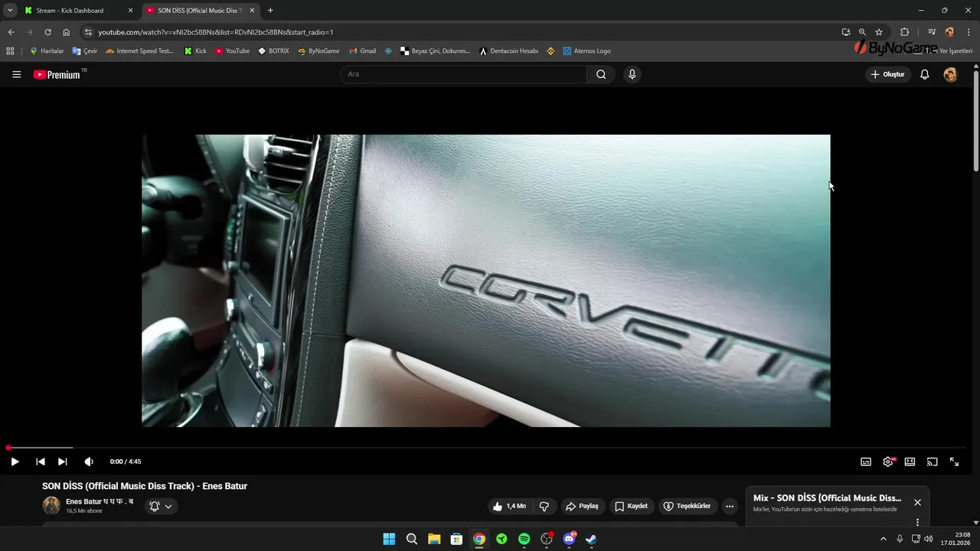Open the Enes Batur channel avatar
Screen dimensions: 980x551
point(51,505)
